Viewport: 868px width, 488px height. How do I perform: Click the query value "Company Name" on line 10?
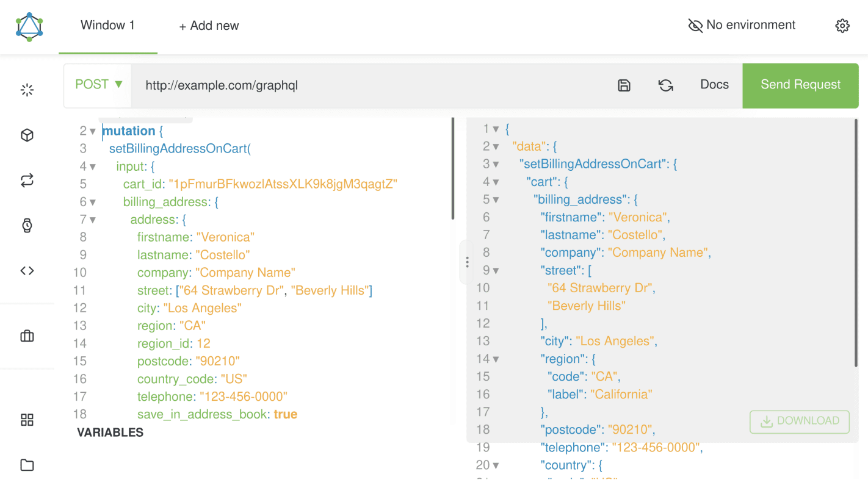pyautogui.click(x=245, y=273)
